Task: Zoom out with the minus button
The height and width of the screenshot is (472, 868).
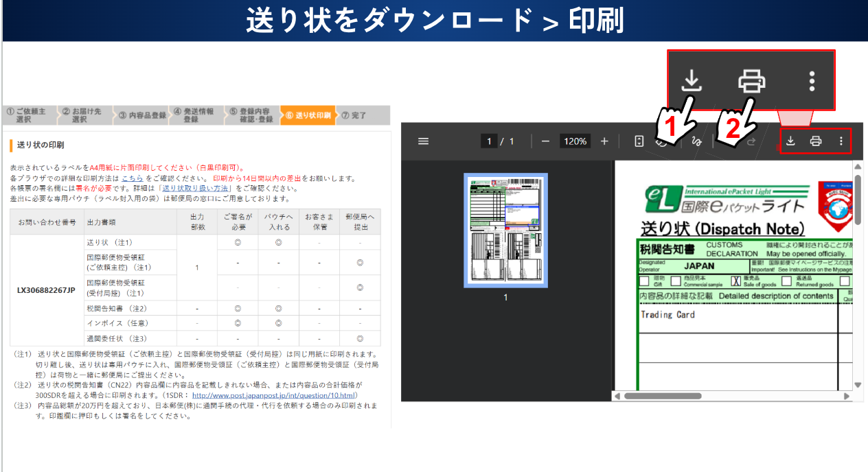Action: (545, 141)
